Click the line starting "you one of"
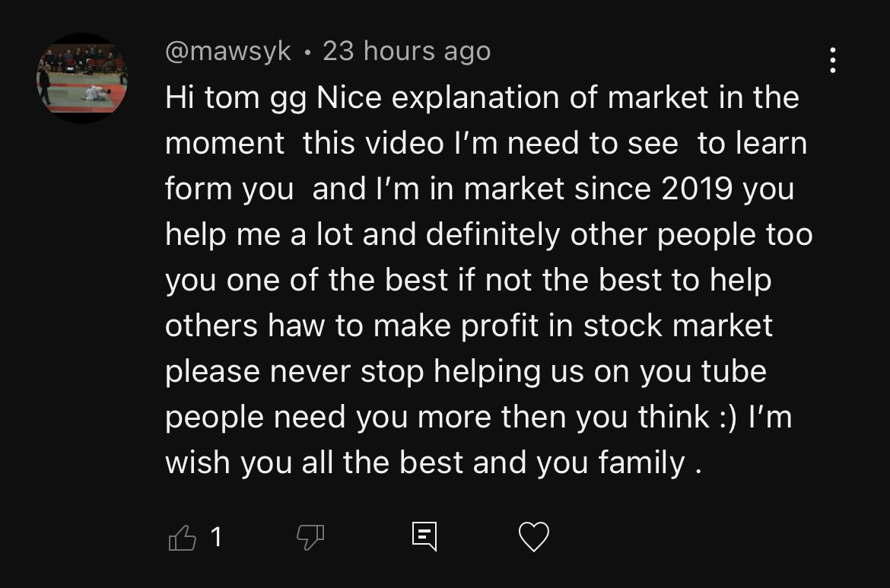 pyautogui.click(x=468, y=281)
